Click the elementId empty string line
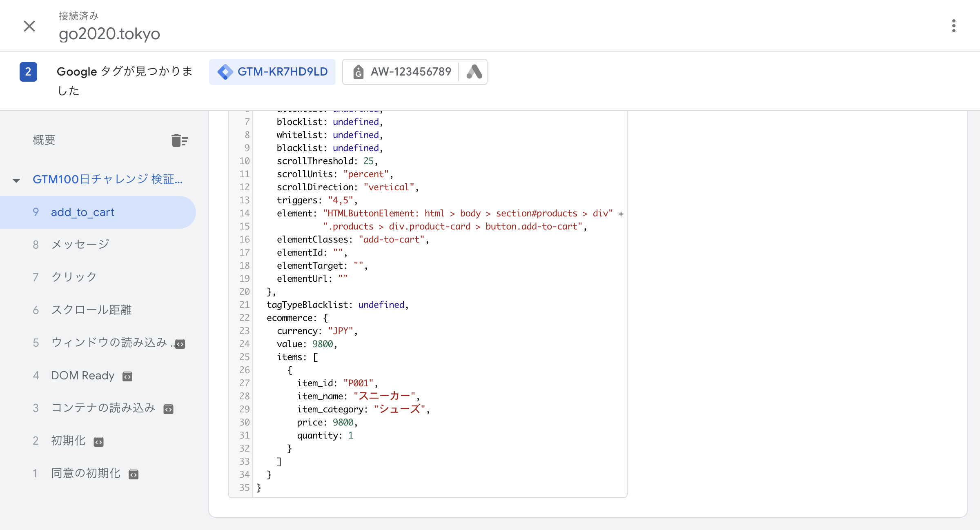This screenshot has height=530, width=980. [x=312, y=252]
